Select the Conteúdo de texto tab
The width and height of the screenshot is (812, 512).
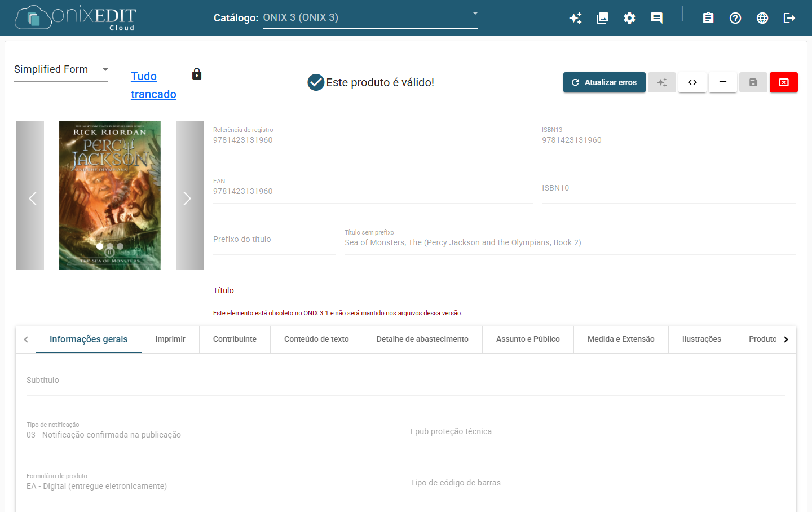click(x=316, y=339)
